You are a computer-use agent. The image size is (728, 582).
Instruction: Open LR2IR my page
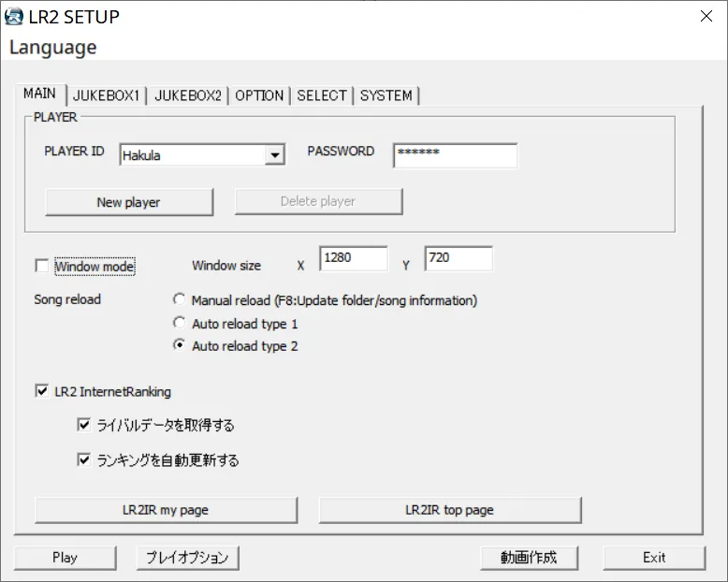(x=166, y=510)
